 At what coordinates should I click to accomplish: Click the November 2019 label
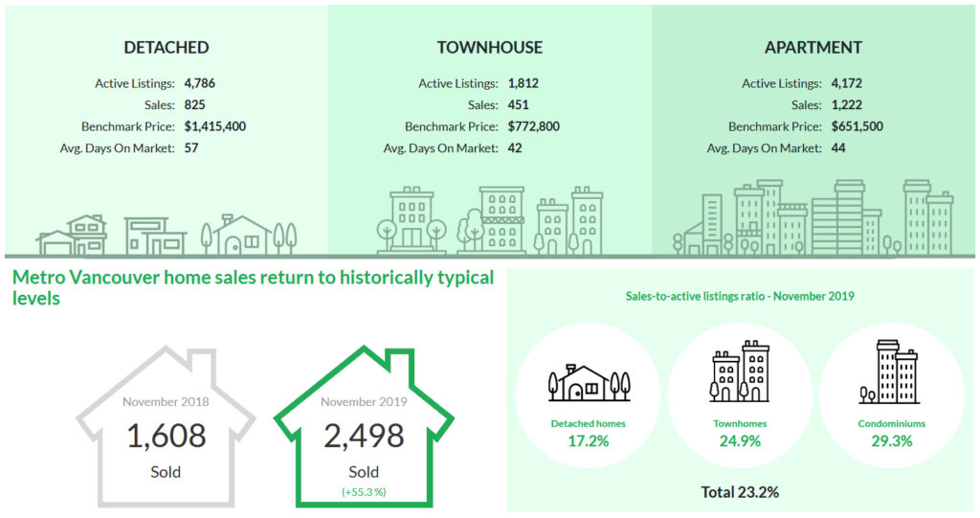[364, 401]
